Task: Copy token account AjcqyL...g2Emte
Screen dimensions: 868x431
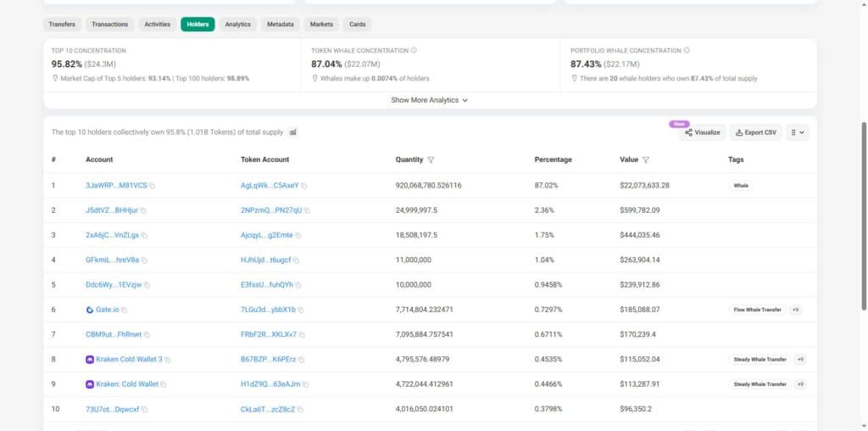Action: 298,236
